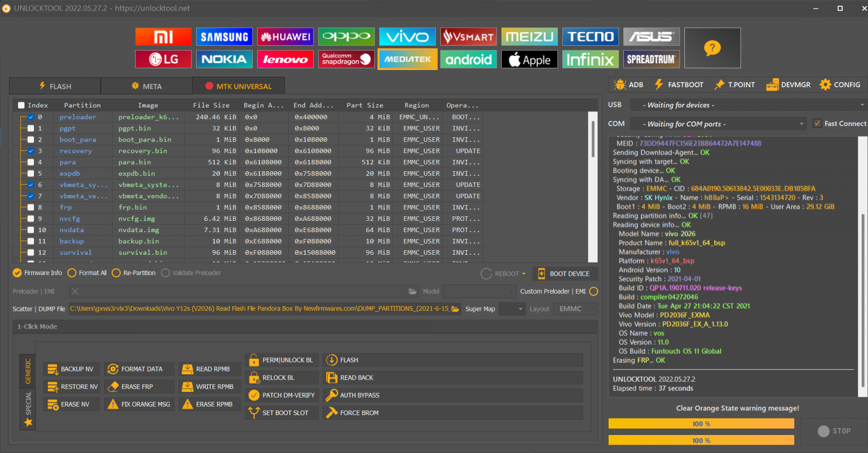This screenshot has height=453, width=868.
Task: Open the FASTBOOT tool
Action: pos(679,85)
